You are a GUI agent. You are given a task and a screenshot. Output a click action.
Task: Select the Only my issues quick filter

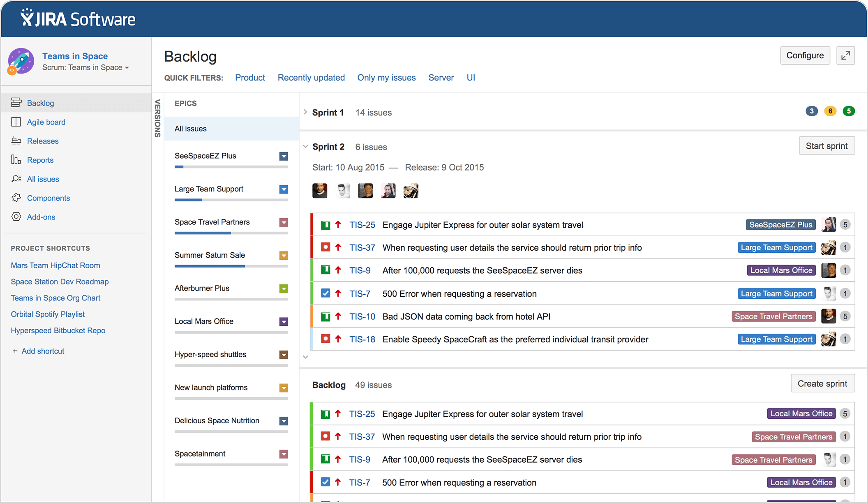pos(386,77)
